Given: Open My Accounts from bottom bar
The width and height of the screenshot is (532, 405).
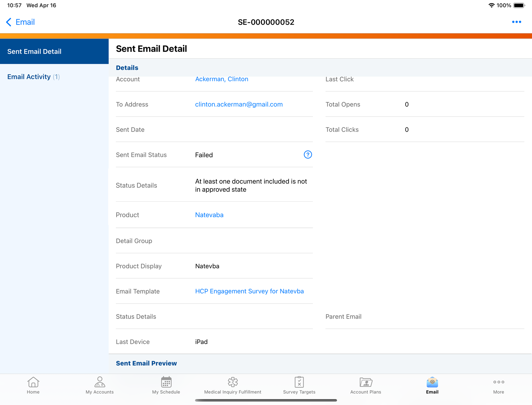Looking at the screenshot, I should pyautogui.click(x=99, y=382).
